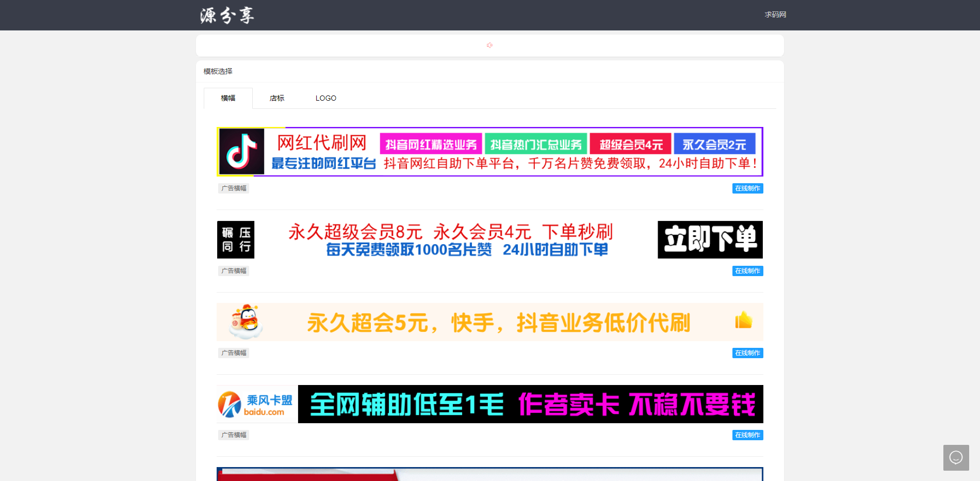Click the 模板选择 section heading
The width and height of the screenshot is (980, 481).
[218, 71]
